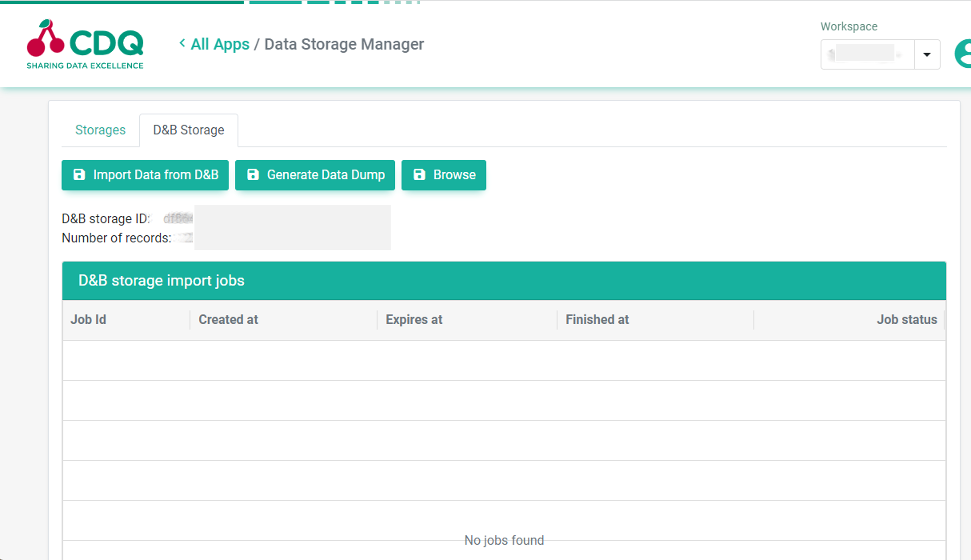Click the Workspace selection field

pos(867,55)
